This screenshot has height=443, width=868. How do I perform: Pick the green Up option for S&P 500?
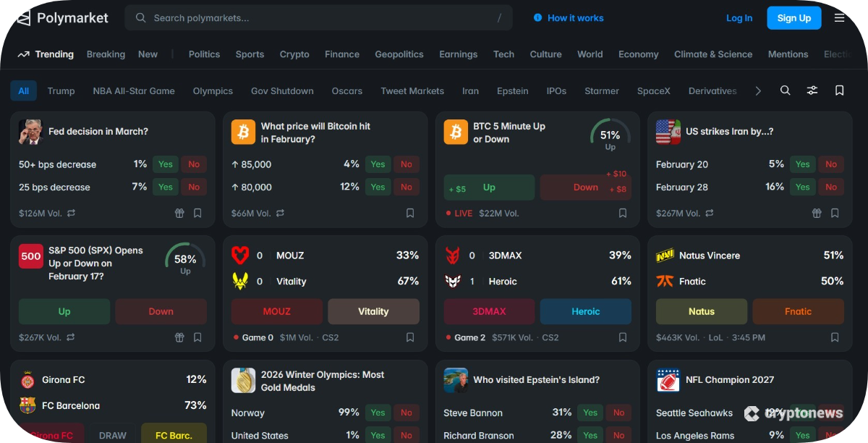coord(64,311)
